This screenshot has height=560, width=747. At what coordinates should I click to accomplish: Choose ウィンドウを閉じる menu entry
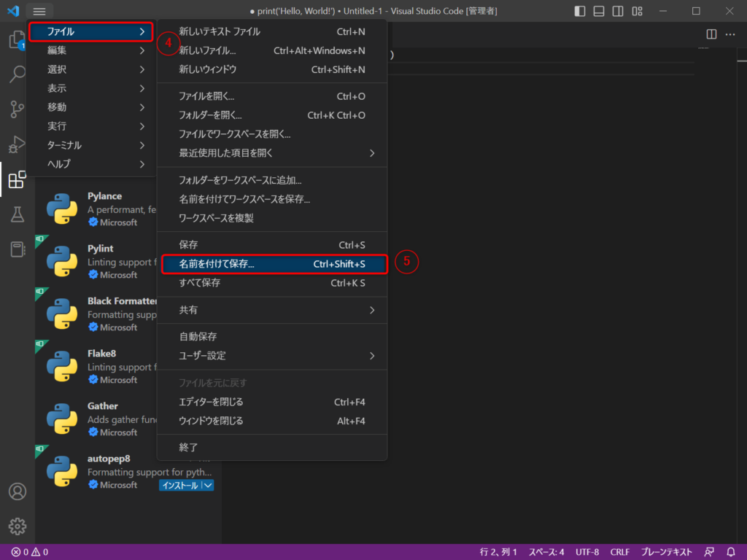pyautogui.click(x=272, y=421)
